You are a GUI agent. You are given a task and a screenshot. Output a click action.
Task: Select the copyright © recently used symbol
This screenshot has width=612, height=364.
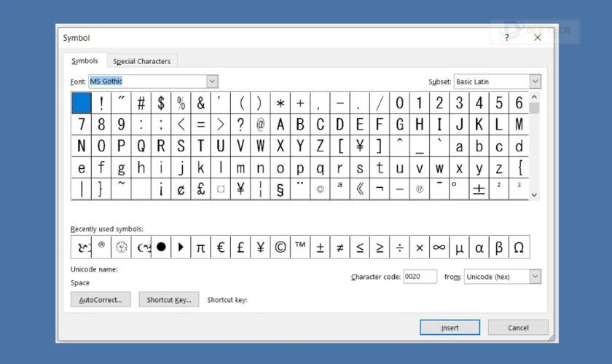[x=280, y=247]
